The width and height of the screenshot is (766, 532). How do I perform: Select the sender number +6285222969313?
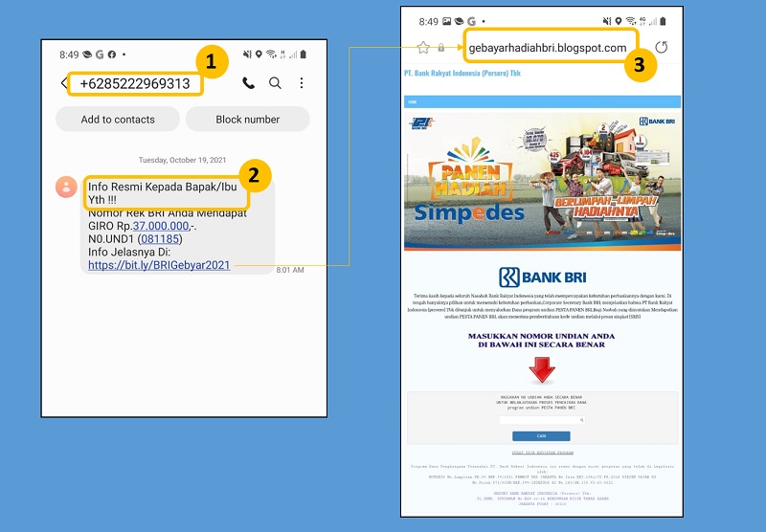tap(135, 83)
